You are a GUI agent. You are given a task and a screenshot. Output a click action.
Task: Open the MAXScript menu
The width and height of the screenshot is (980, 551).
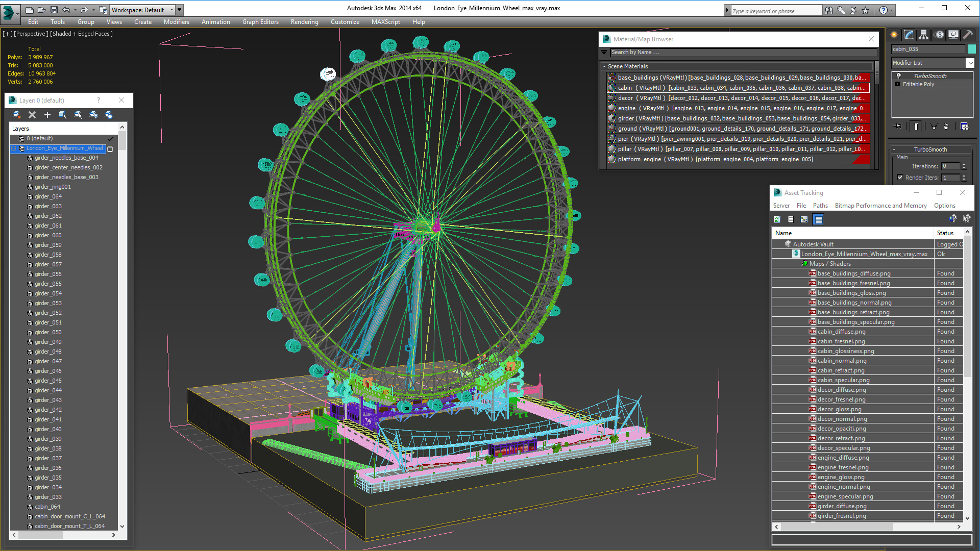tap(386, 22)
